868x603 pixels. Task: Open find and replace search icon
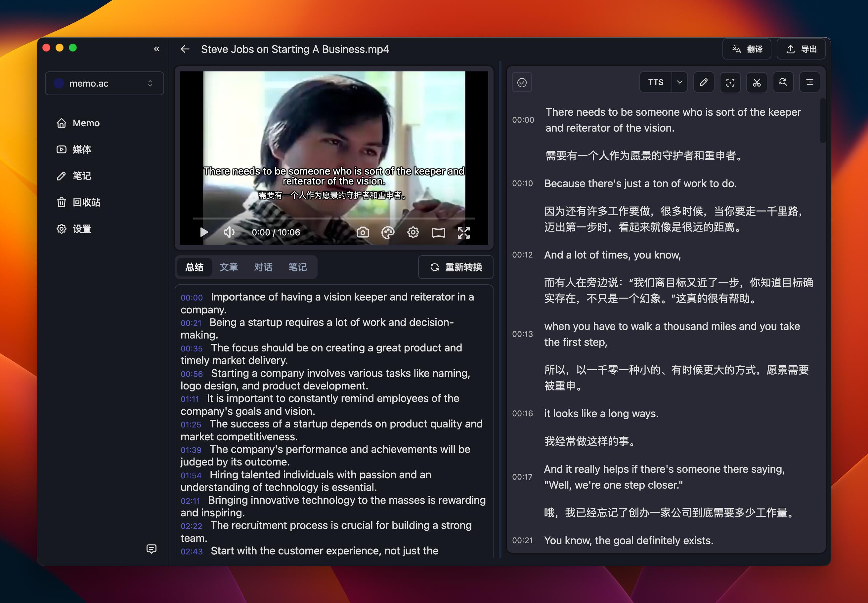pos(783,82)
